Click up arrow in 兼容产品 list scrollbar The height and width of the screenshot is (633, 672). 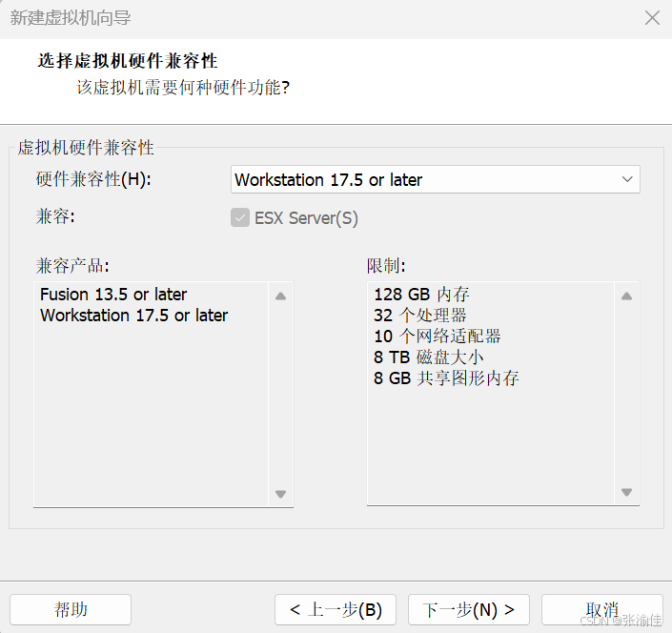click(280, 296)
